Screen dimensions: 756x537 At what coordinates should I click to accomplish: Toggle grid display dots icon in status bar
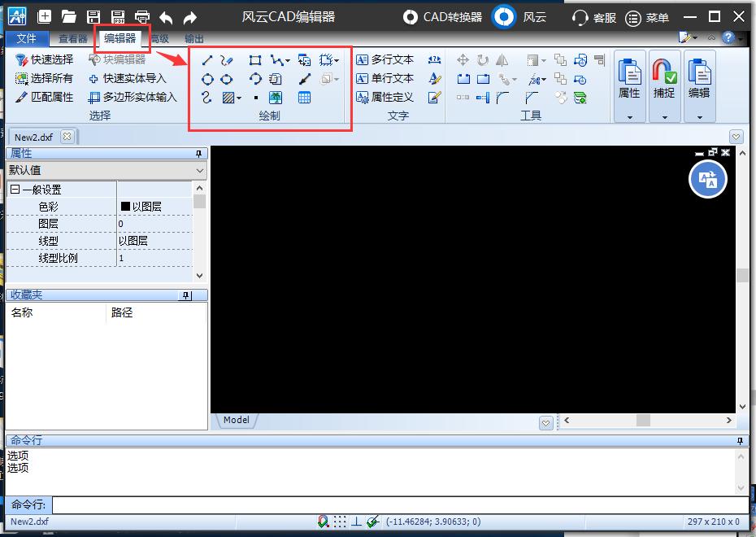pyautogui.click(x=340, y=522)
